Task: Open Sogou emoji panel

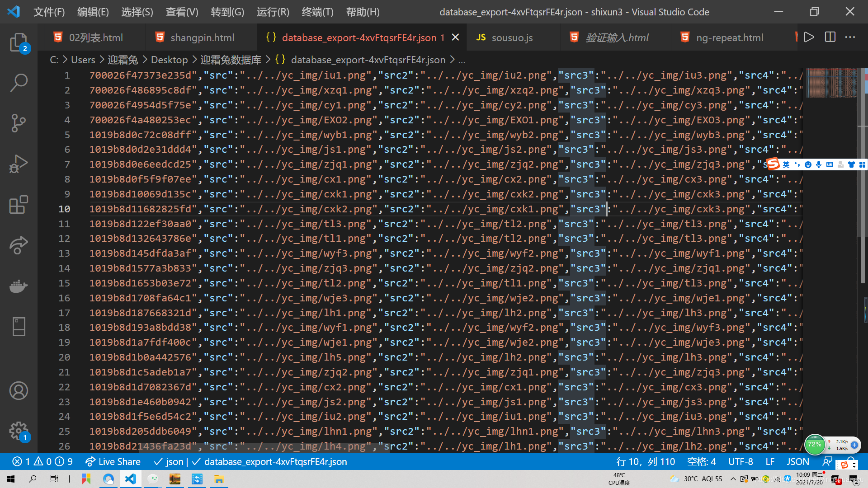Action: [808, 164]
